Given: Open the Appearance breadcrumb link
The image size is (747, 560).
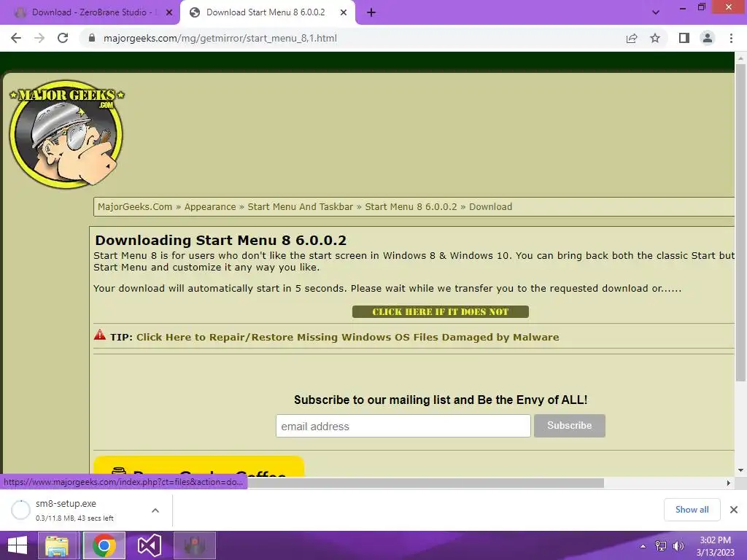Looking at the screenshot, I should click(x=210, y=206).
